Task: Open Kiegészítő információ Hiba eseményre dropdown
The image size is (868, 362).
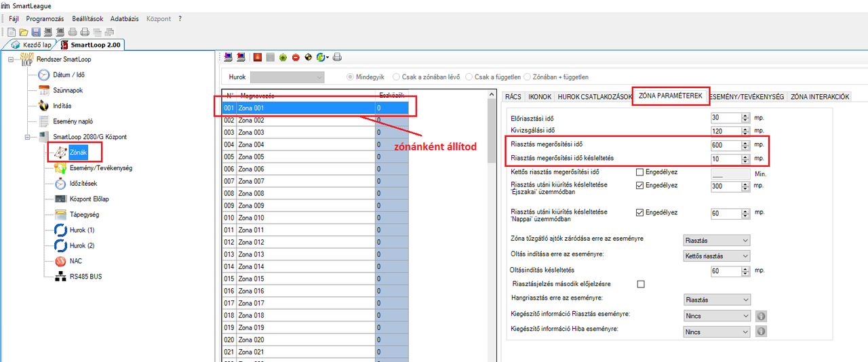Action: click(717, 332)
